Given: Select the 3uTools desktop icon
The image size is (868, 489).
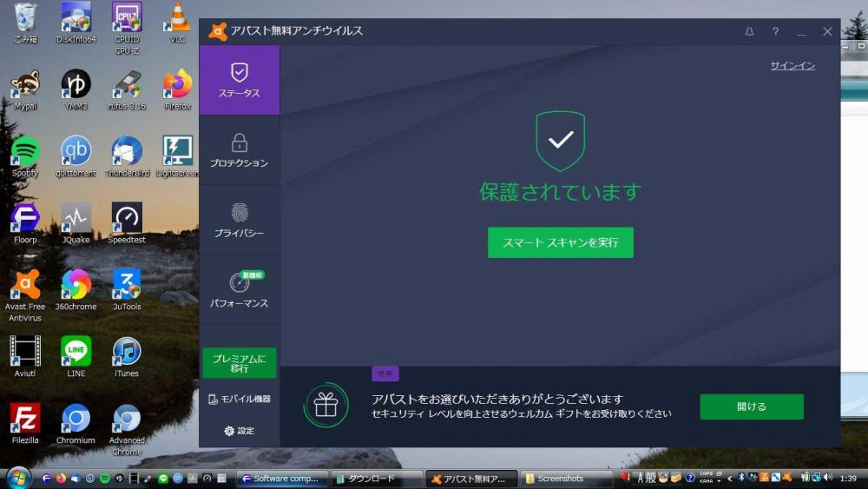Looking at the screenshot, I should [x=127, y=290].
